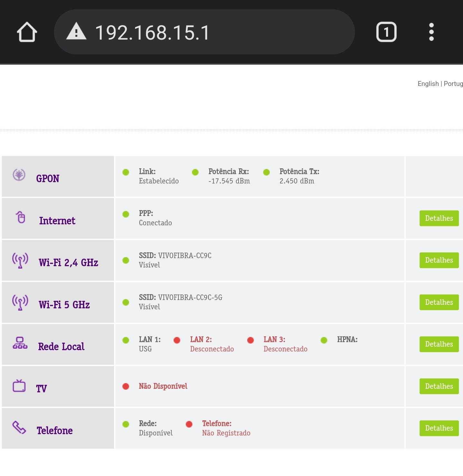This screenshot has height=476, width=463.
Task: Click the red Telefone status dot
Action: click(189, 424)
